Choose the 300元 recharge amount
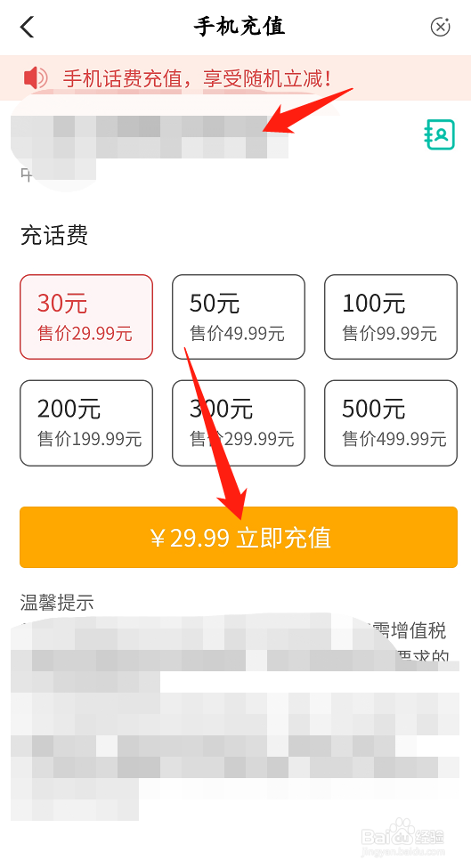This screenshot has width=471, height=868. pyautogui.click(x=239, y=423)
